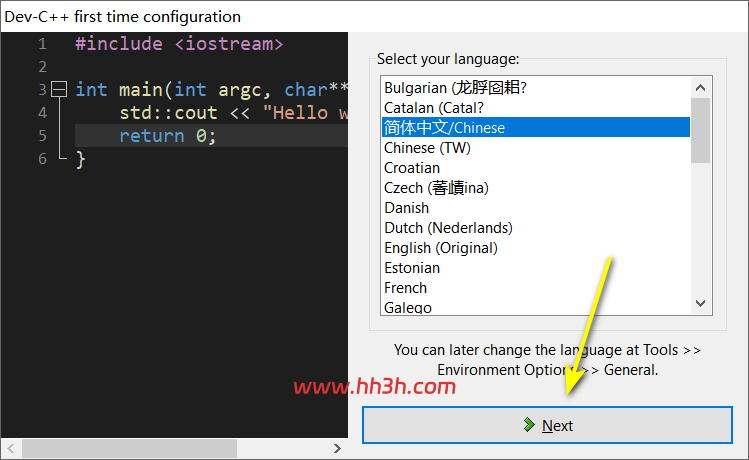Viewport: 749px width, 460px height.
Task: Pick French in the language list
Action: pyautogui.click(x=535, y=288)
